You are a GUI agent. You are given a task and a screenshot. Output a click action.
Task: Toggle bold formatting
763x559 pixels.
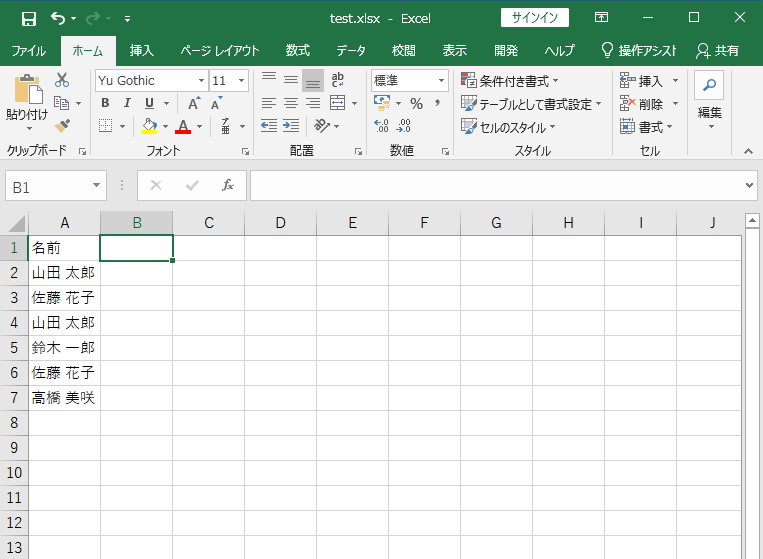(x=105, y=103)
